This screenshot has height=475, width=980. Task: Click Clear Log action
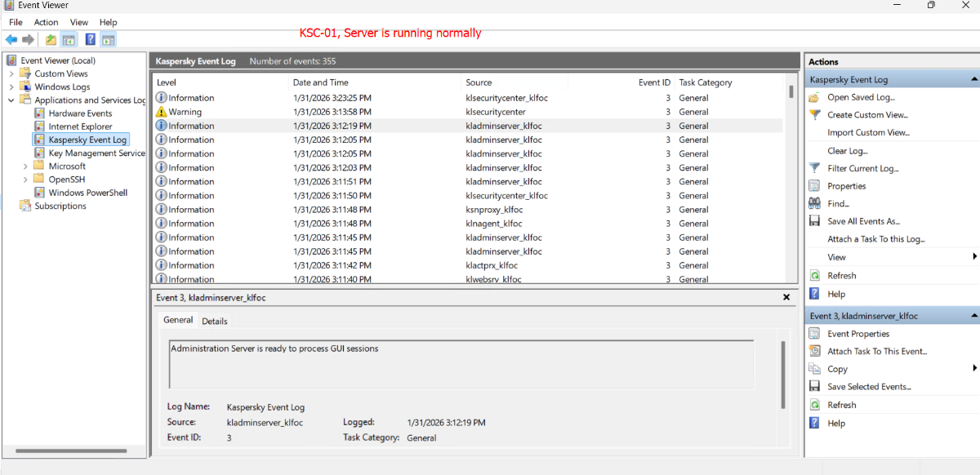(847, 151)
